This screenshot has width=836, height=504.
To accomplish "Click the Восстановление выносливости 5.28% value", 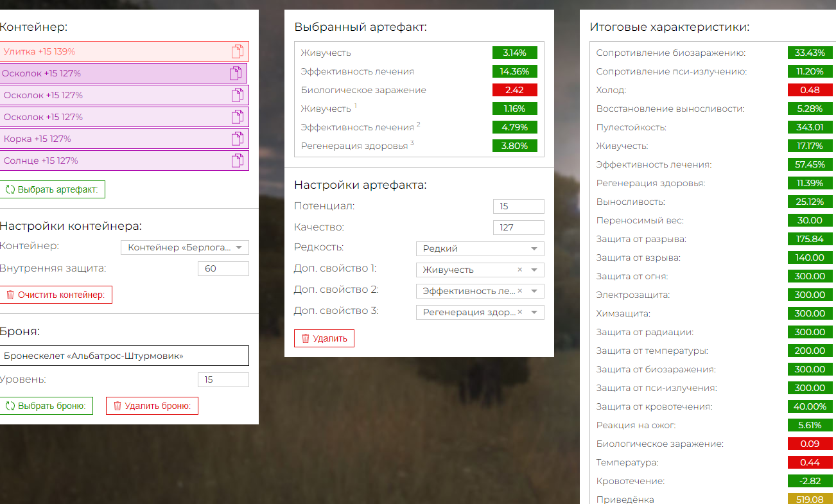I will click(x=810, y=109).
